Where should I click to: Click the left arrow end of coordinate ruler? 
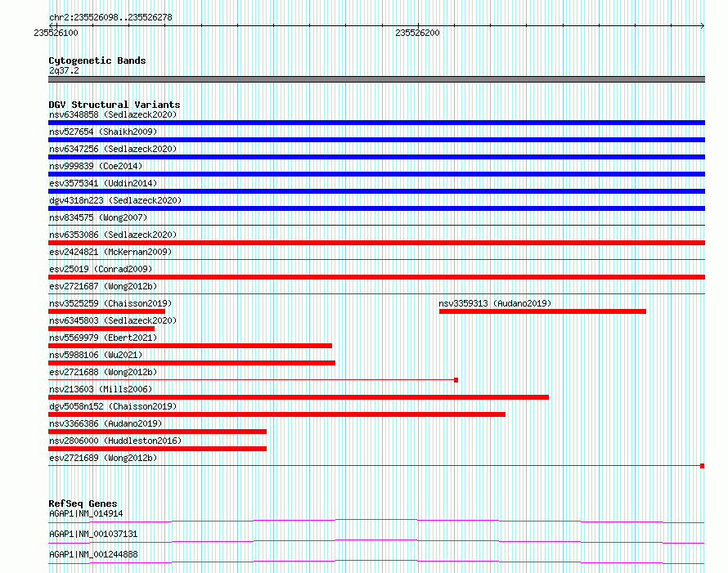pyautogui.click(x=51, y=25)
